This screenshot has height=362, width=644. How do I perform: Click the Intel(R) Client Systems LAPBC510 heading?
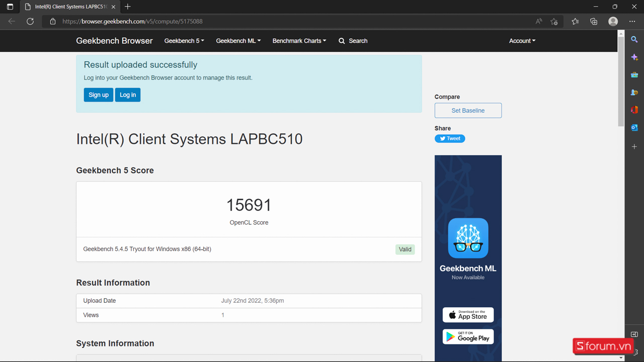pyautogui.click(x=189, y=139)
